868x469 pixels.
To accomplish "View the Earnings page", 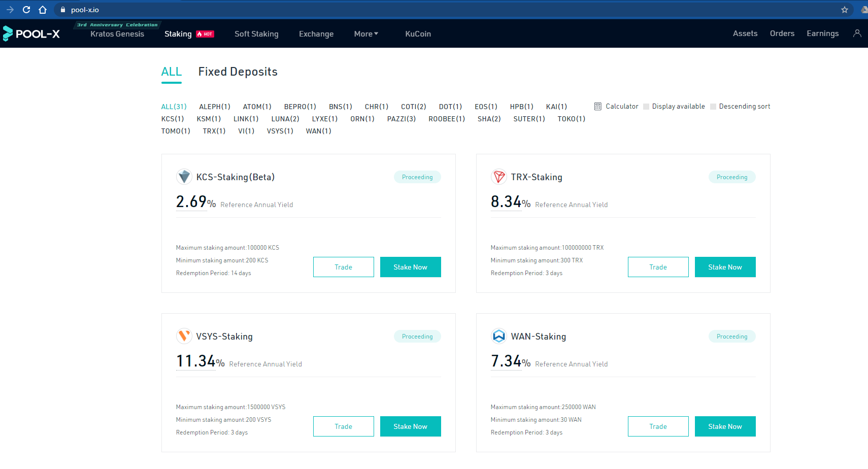I will (x=823, y=33).
